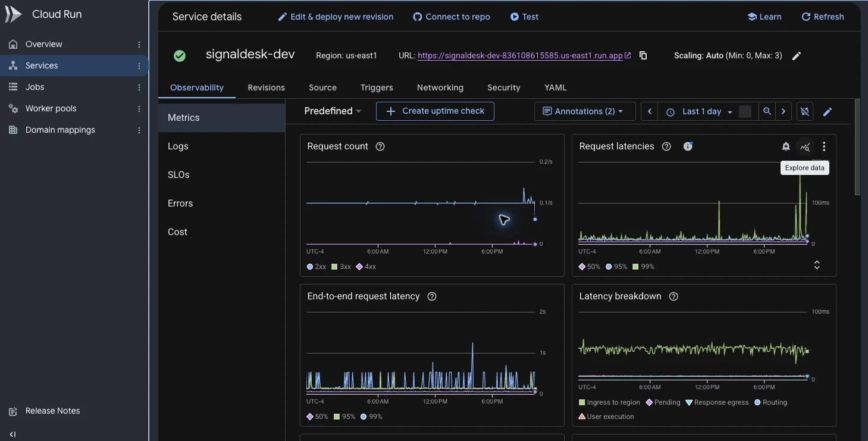Click Create uptime check button
This screenshot has width=868, height=441.
(x=435, y=111)
